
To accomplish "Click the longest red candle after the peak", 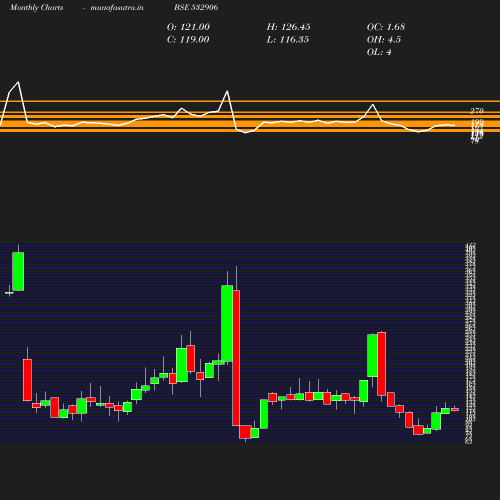I will [236, 358].
